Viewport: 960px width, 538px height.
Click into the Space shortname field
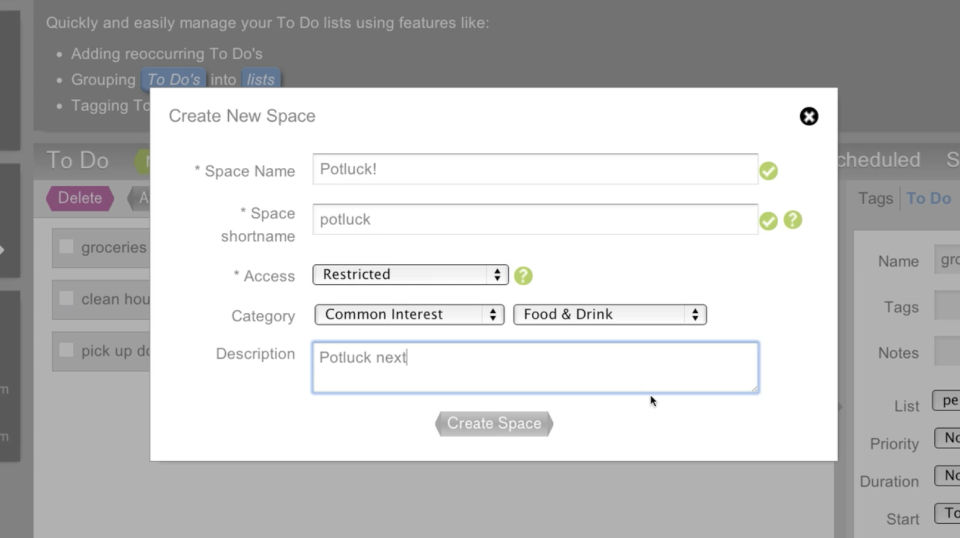534,219
